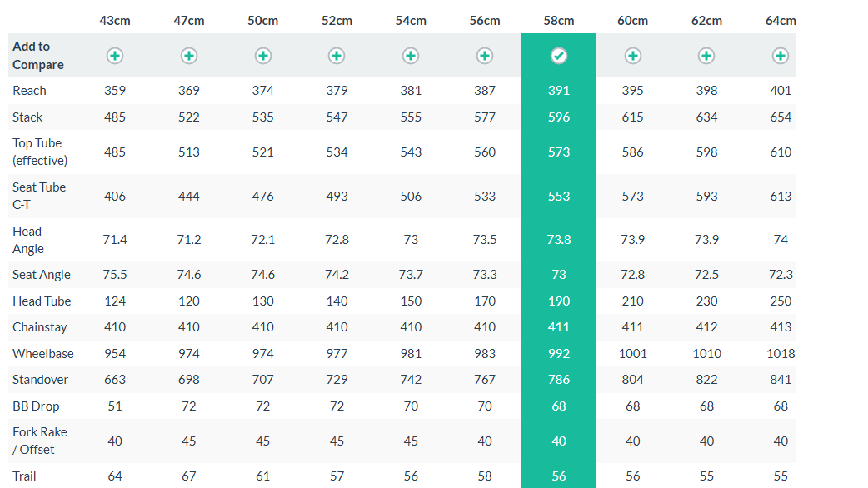This screenshot has width=868, height=488.
Task: Click the highlighted 58cm Reach value 391
Action: (x=559, y=91)
